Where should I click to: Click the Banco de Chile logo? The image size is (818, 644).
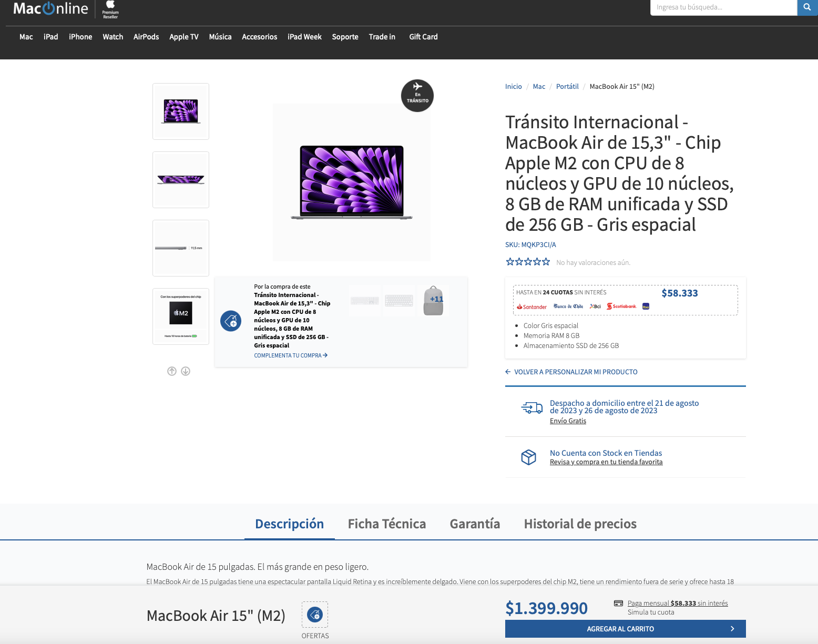point(568,306)
